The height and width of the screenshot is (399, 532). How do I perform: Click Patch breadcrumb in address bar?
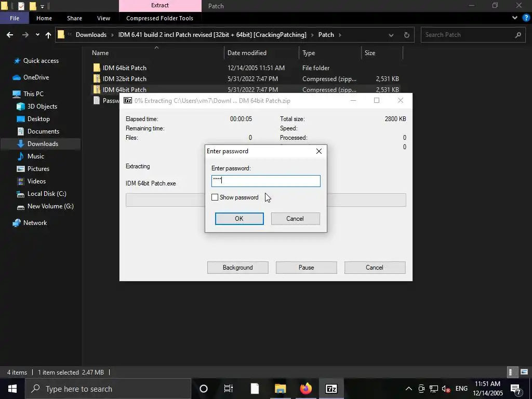[326, 35]
